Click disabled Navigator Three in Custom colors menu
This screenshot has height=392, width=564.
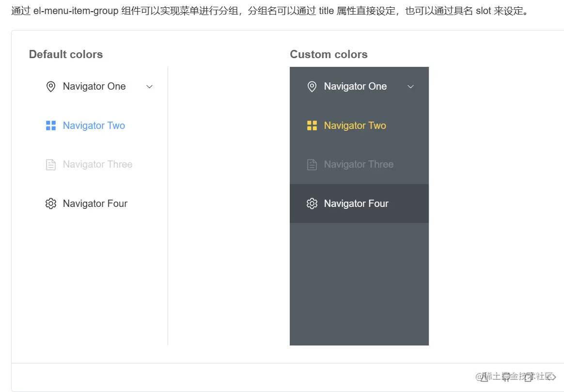pyautogui.click(x=360, y=164)
